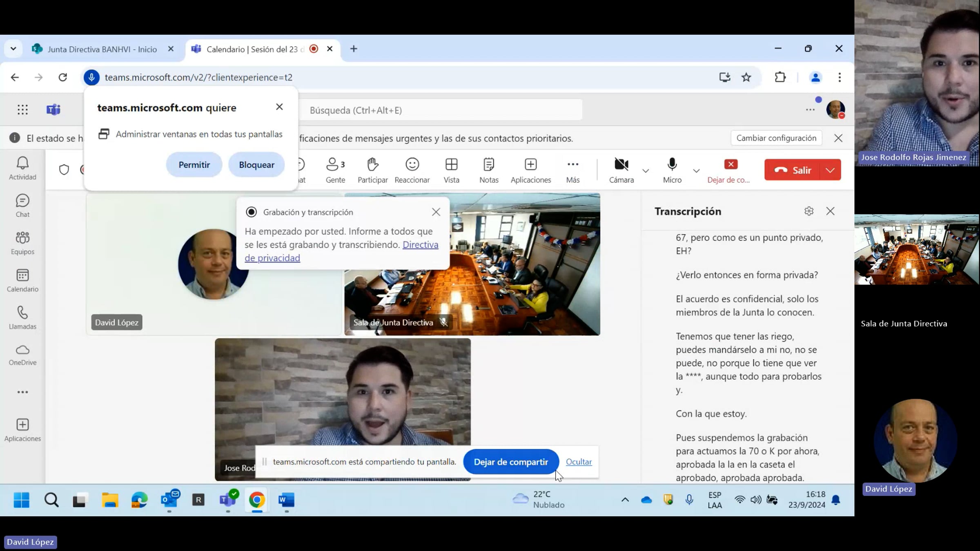Go back to previous page

(x=15, y=77)
